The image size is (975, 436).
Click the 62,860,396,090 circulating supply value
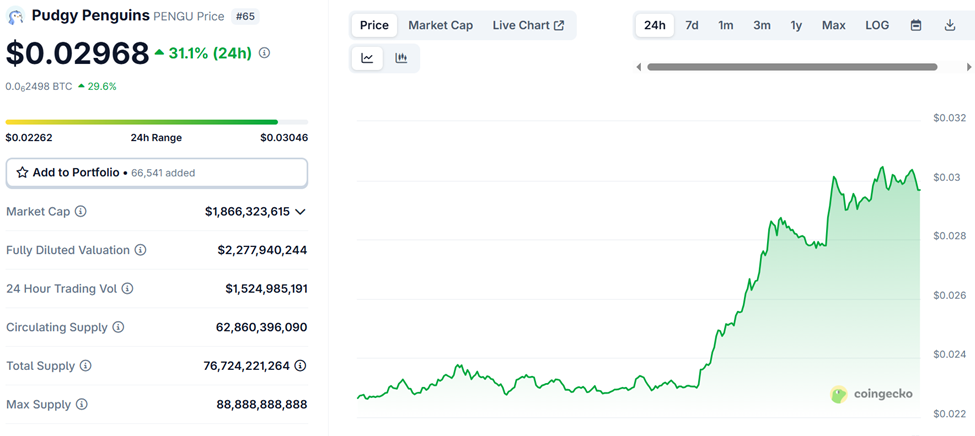(x=264, y=327)
